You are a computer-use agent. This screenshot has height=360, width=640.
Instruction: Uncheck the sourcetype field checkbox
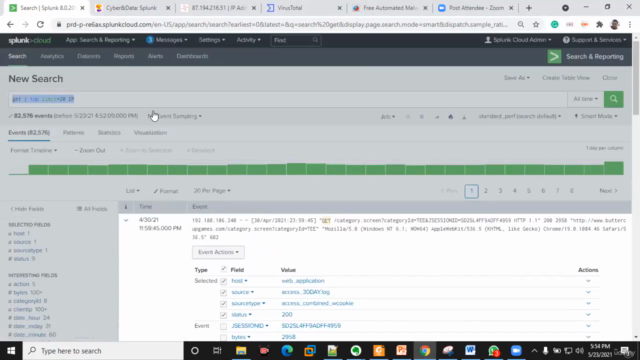click(223, 303)
